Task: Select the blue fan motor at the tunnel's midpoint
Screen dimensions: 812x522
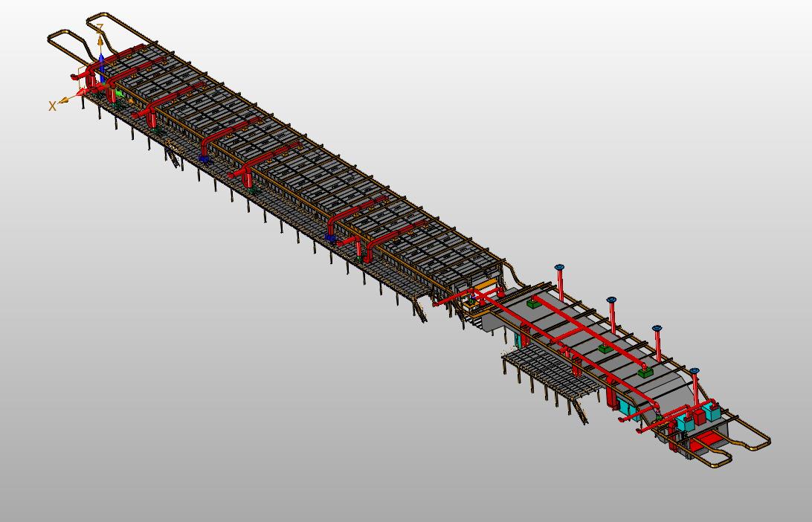Action: 330,237
